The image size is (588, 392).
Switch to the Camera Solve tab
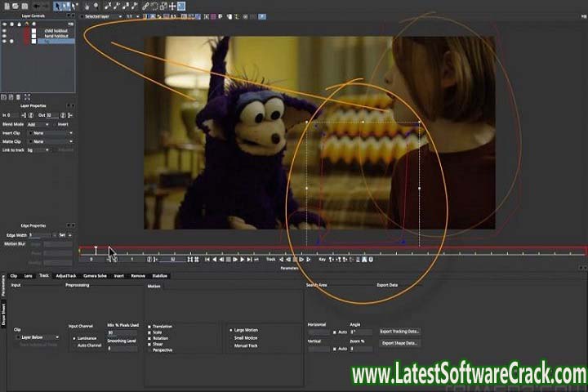pyautogui.click(x=95, y=276)
